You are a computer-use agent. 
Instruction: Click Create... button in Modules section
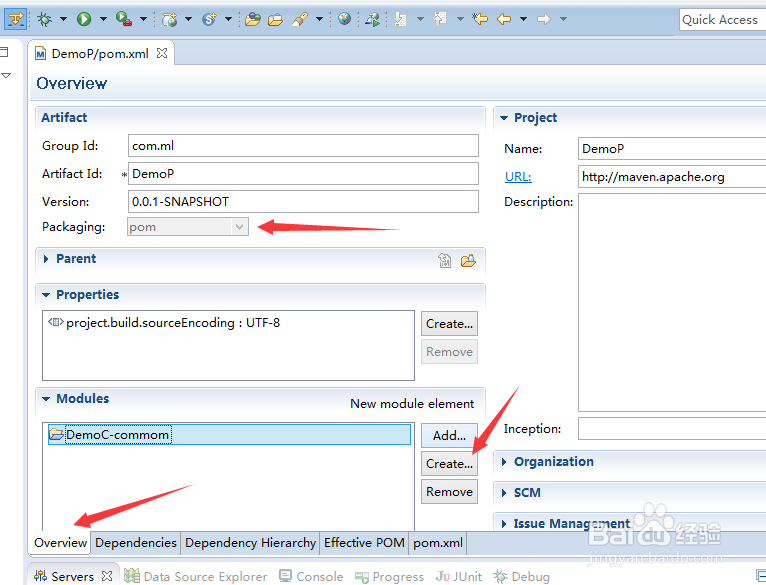coord(449,463)
